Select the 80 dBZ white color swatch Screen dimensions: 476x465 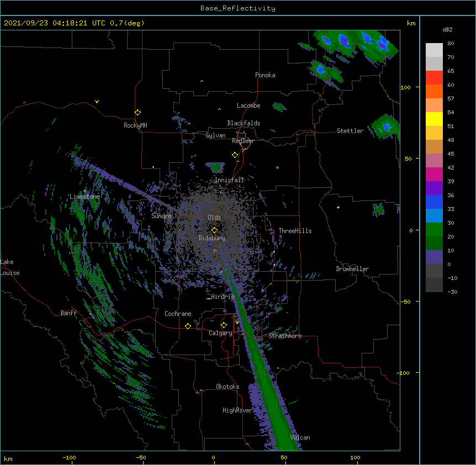point(434,50)
